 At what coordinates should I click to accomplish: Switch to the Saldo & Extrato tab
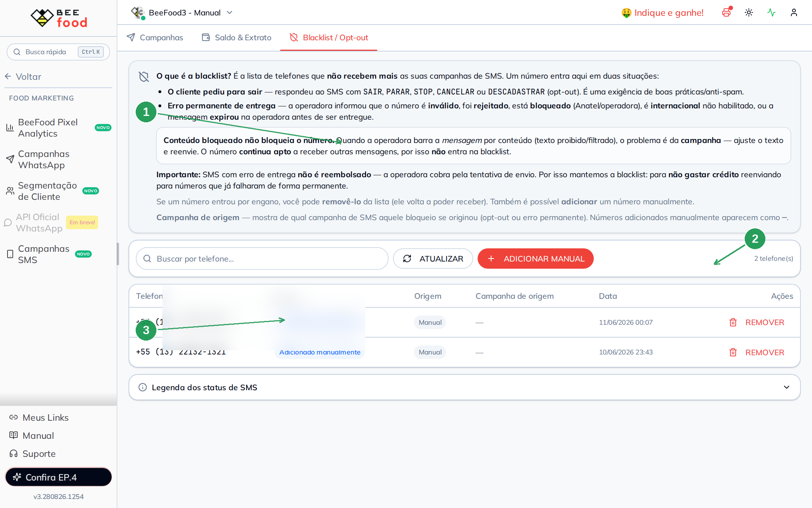(x=236, y=38)
